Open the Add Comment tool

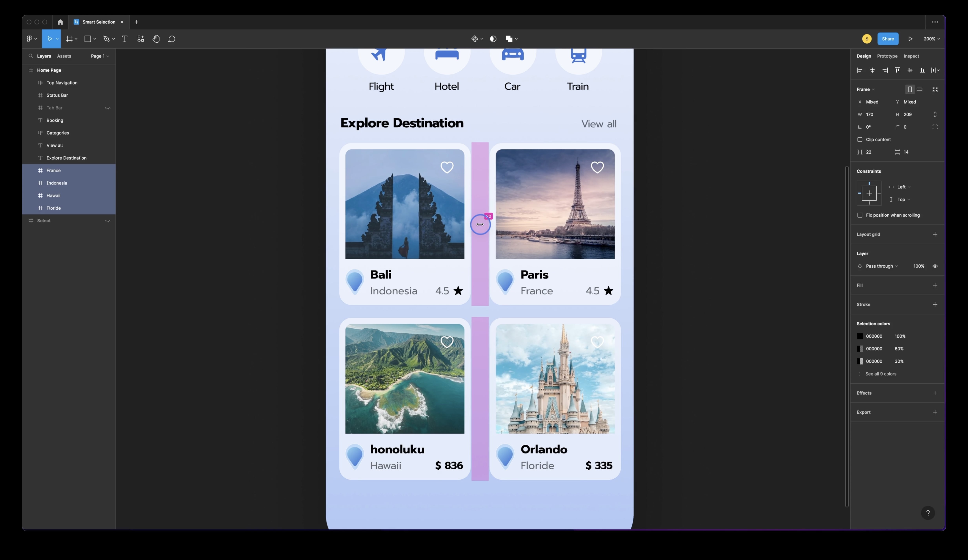pyautogui.click(x=172, y=39)
